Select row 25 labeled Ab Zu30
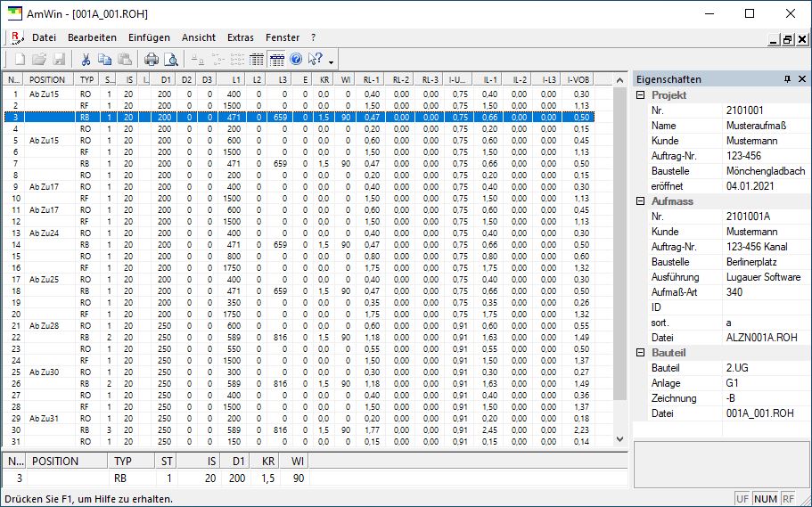The image size is (812, 507). 299,372
